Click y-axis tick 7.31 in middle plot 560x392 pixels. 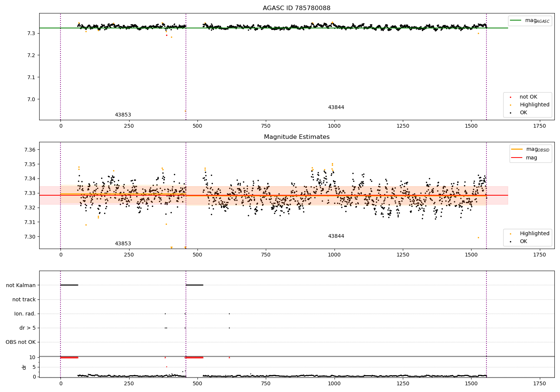(x=30, y=223)
